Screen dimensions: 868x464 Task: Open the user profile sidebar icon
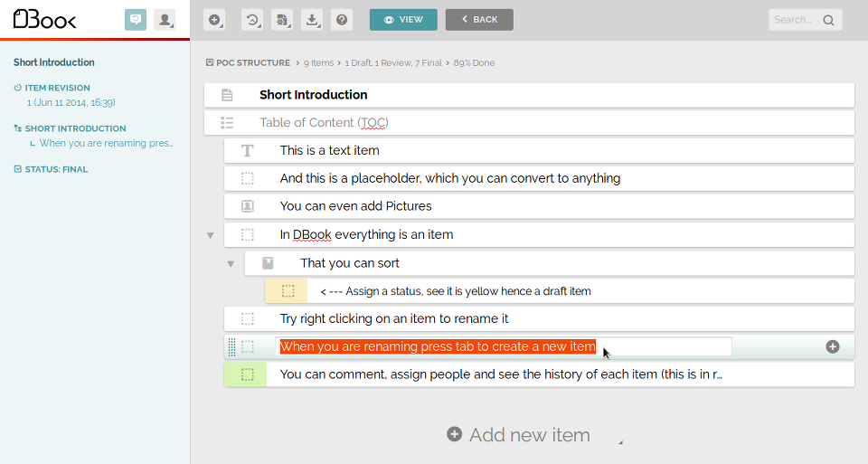(x=165, y=20)
